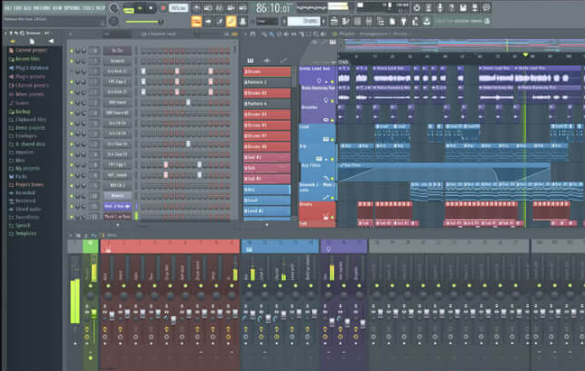Toggle the metronome icon
The height and width of the screenshot is (371, 585).
click(x=196, y=8)
